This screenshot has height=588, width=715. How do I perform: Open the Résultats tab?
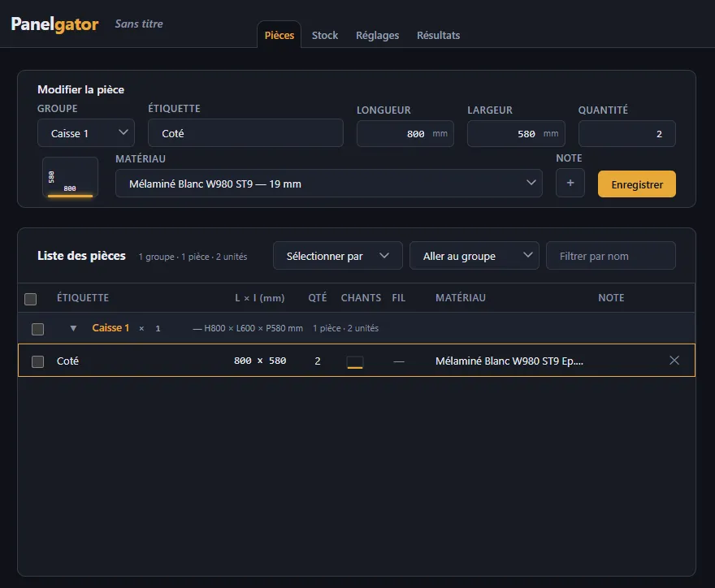[x=438, y=36]
